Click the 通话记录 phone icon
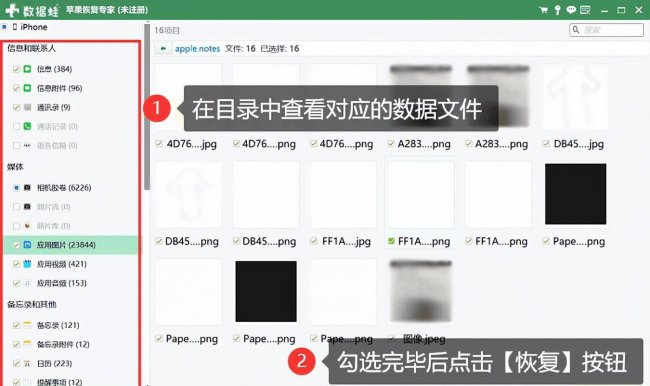The height and width of the screenshot is (386, 650). 27,126
